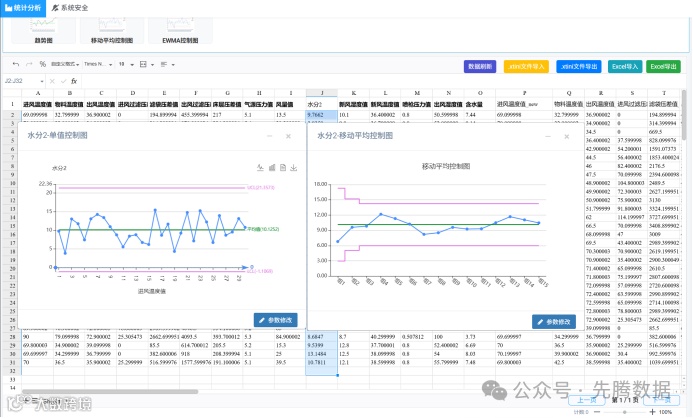Click 参数修改 in 移动平均控制图 dialog

point(554,322)
